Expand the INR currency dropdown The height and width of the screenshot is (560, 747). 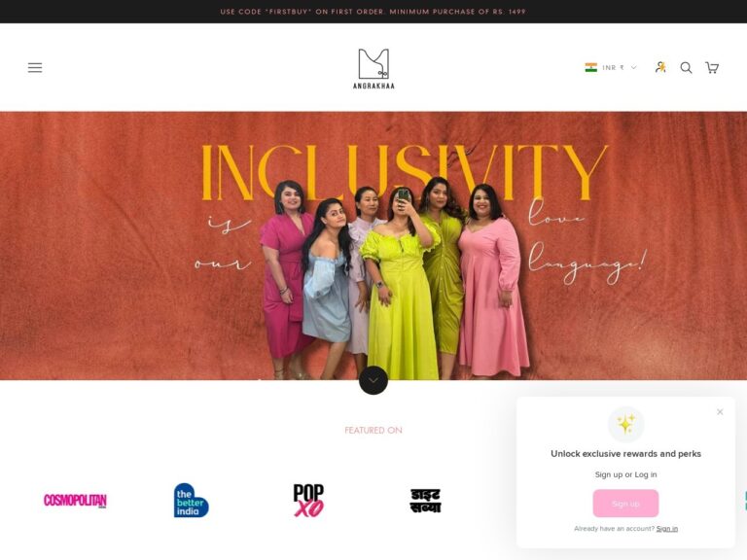click(x=611, y=68)
